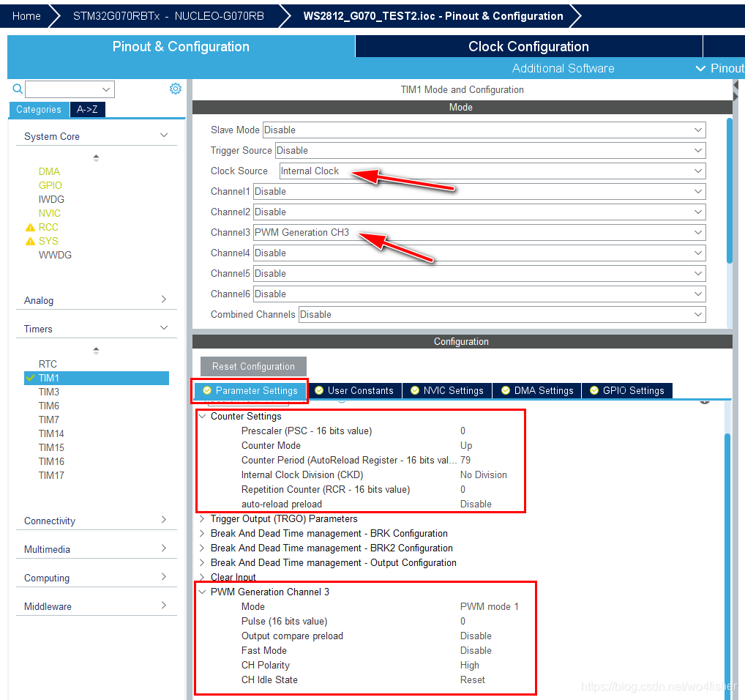
Task: Click the RCC warning triangle icon
Action: (x=31, y=228)
